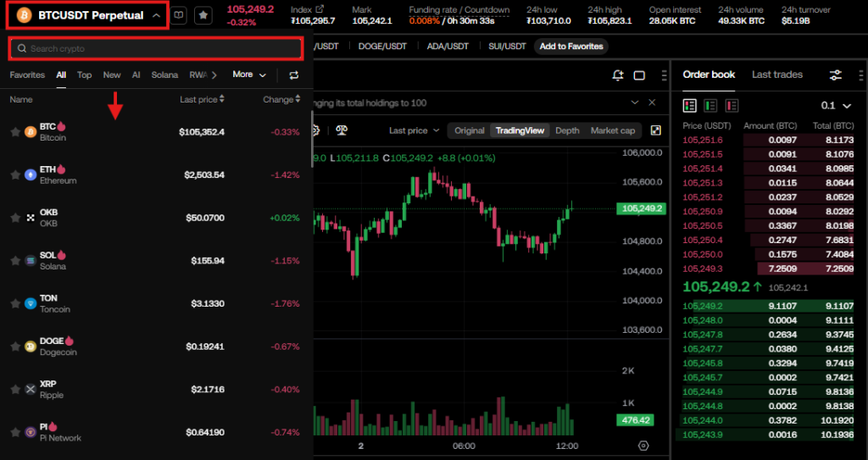Select the Order book tab

709,75
